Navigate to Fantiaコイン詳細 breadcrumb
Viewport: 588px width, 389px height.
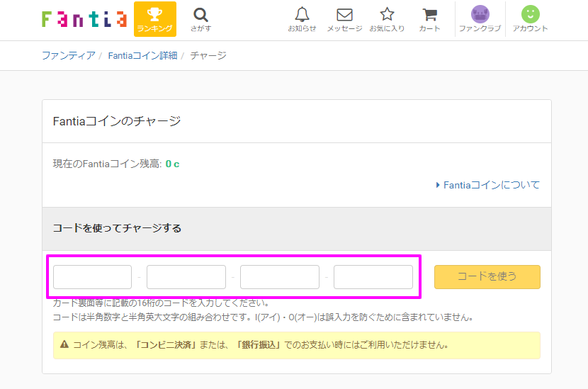tap(142, 55)
